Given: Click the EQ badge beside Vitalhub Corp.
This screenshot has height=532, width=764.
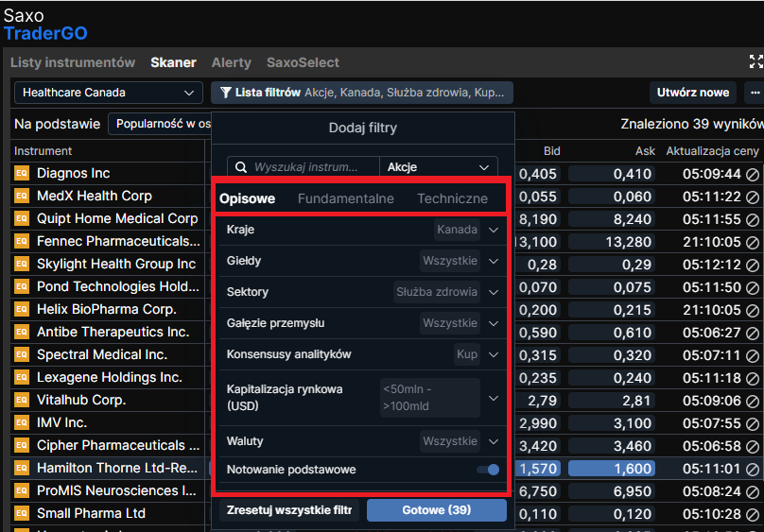Looking at the screenshot, I should point(22,401).
